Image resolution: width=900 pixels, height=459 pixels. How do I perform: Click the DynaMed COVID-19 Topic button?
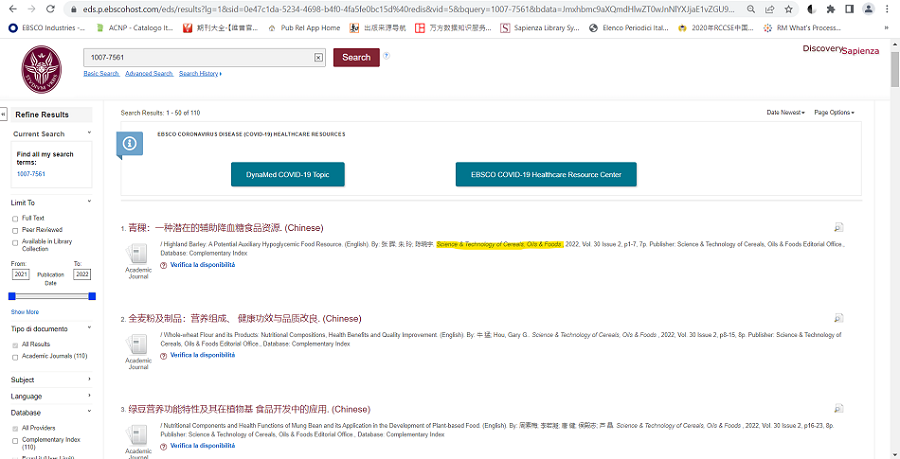click(287, 174)
